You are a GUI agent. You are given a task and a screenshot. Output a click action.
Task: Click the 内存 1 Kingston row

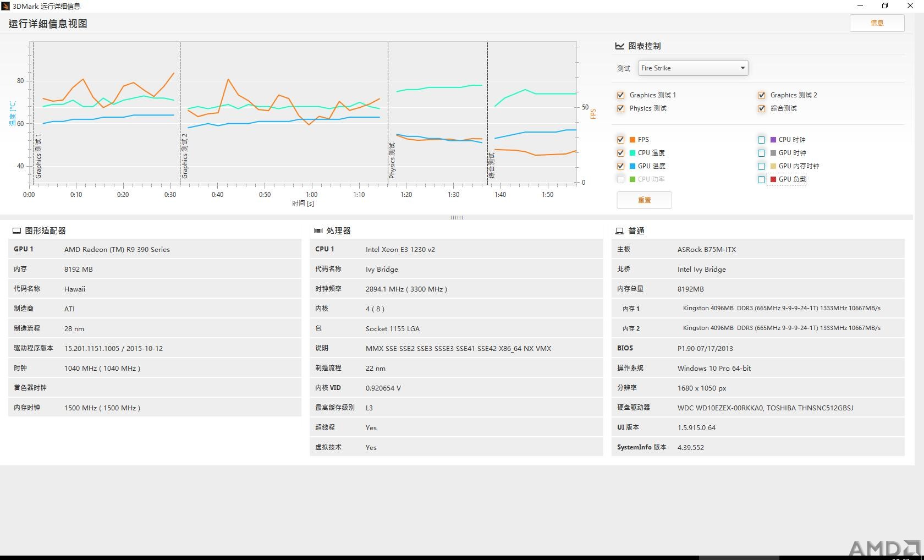click(758, 309)
